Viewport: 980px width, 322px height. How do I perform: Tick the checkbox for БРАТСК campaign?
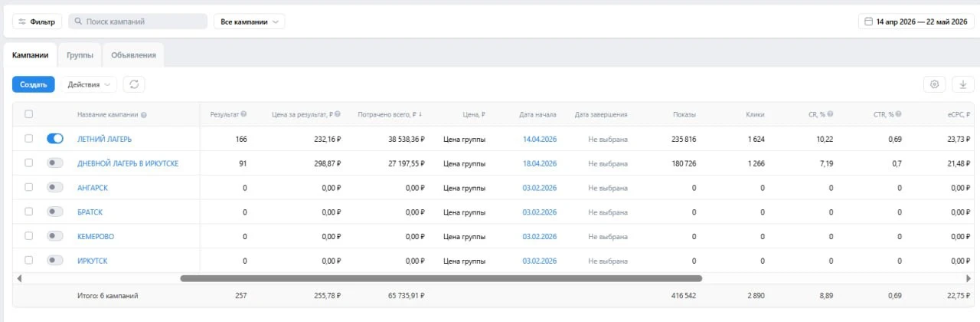[28, 212]
